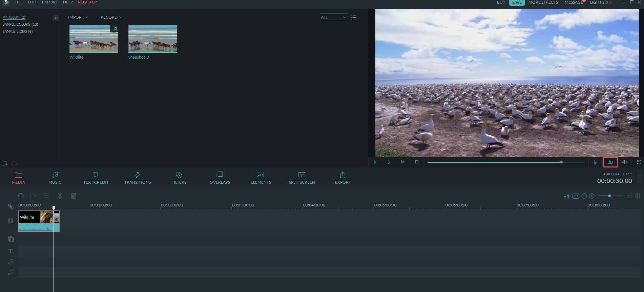This screenshot has height=292, width=644.
Task: Open the audio mixer icon
Action: pyautogui.click(x=567, y=196)
